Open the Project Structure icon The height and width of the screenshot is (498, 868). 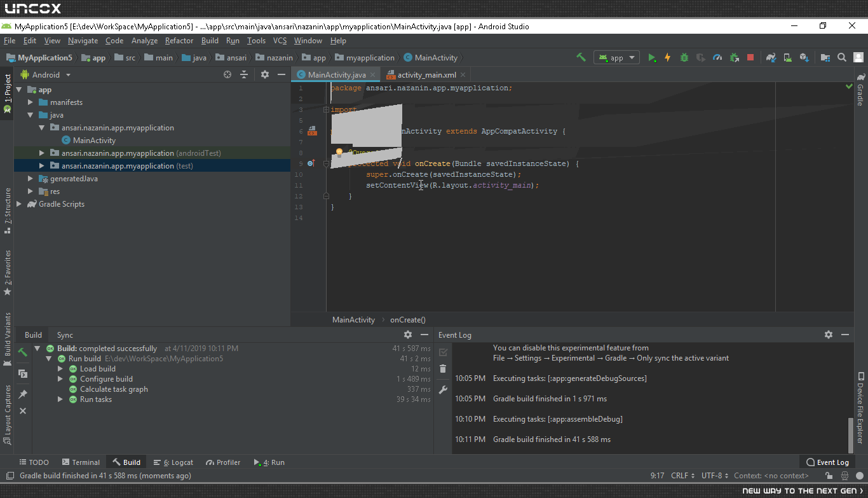(x=825, y=57)
